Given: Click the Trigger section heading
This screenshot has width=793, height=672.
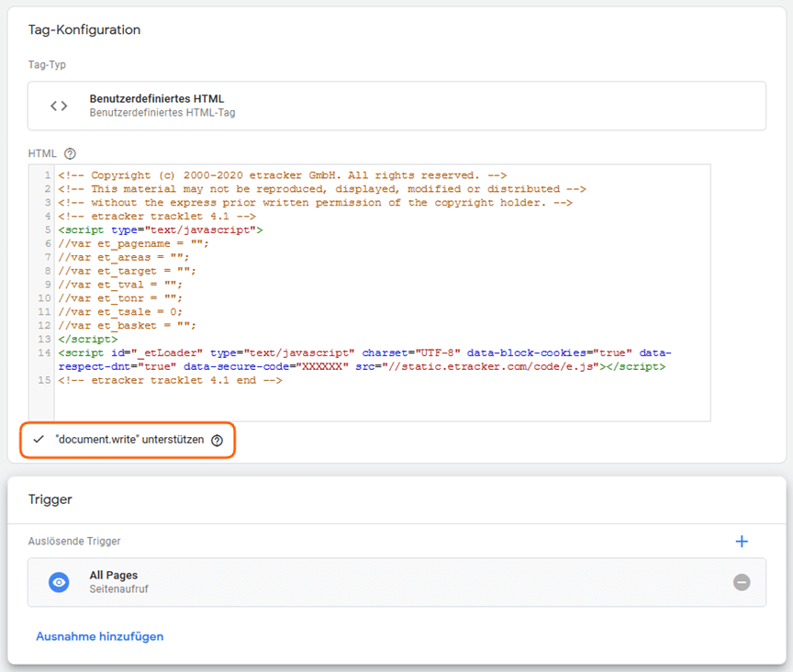Looking at the screenshot, I should [50, 499].
